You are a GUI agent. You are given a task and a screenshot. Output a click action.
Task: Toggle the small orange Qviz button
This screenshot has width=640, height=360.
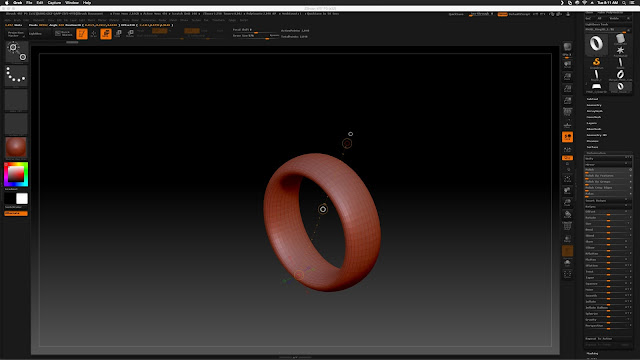pos(567,158)
